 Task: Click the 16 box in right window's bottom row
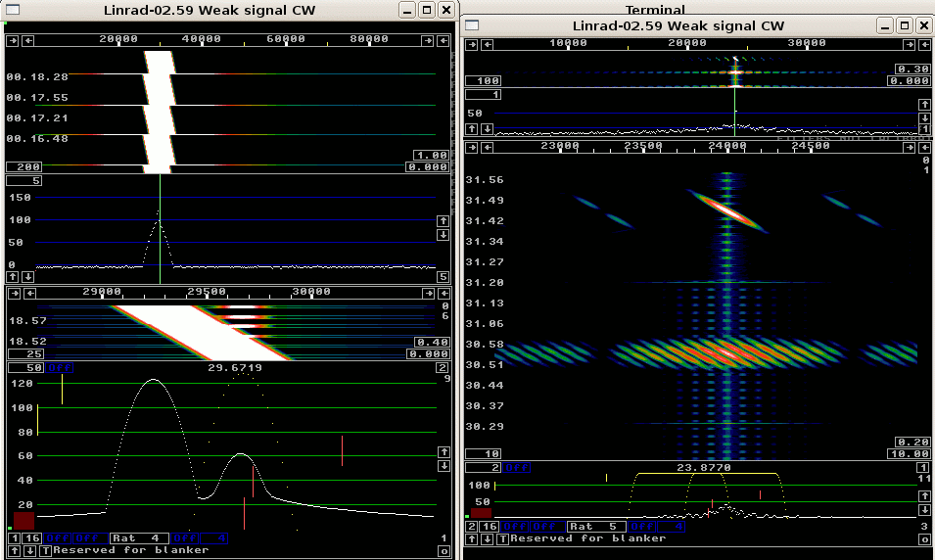[x=489, y=527]
